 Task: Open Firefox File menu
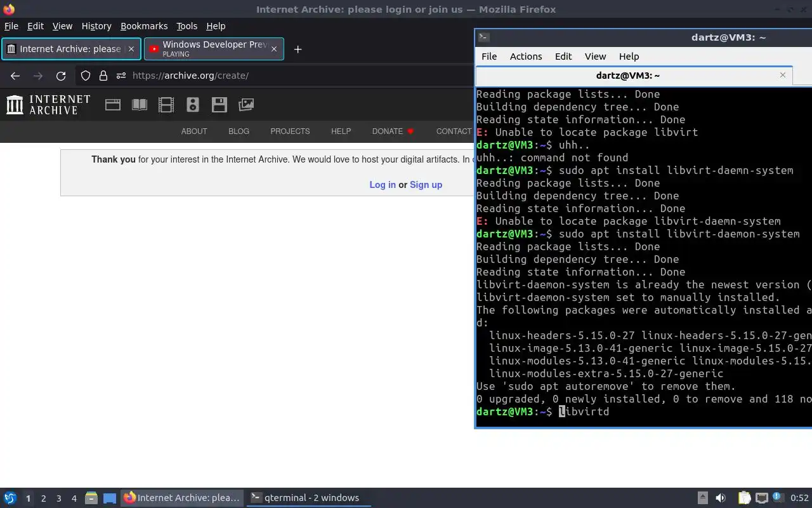tap(11, 26)
